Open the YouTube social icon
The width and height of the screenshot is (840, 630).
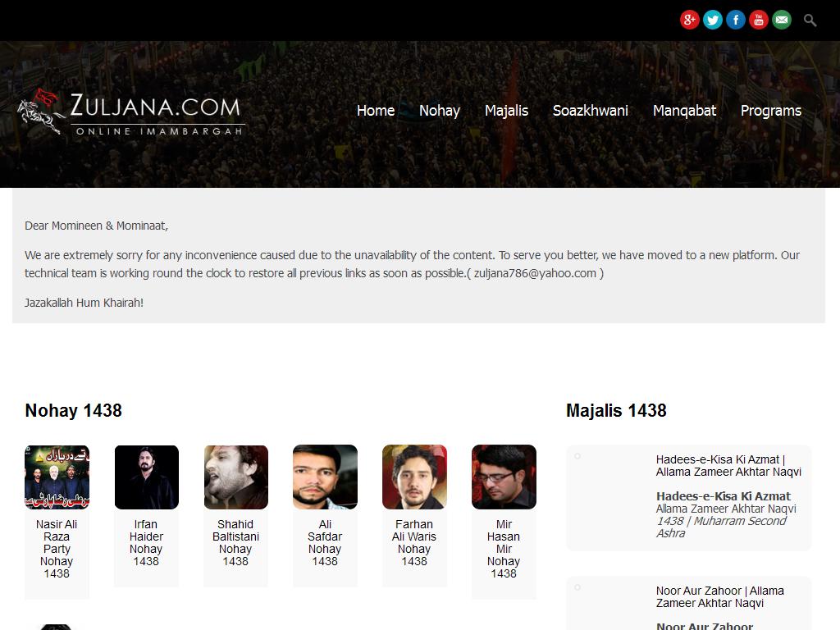(x=759, y=20)
